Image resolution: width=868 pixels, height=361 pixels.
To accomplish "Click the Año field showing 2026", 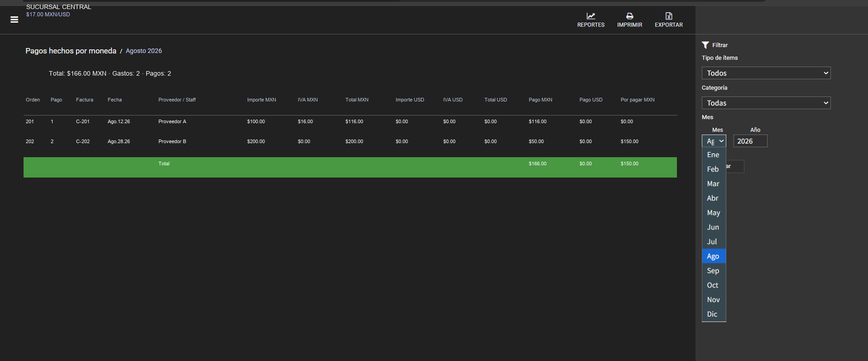I will 750,141.
